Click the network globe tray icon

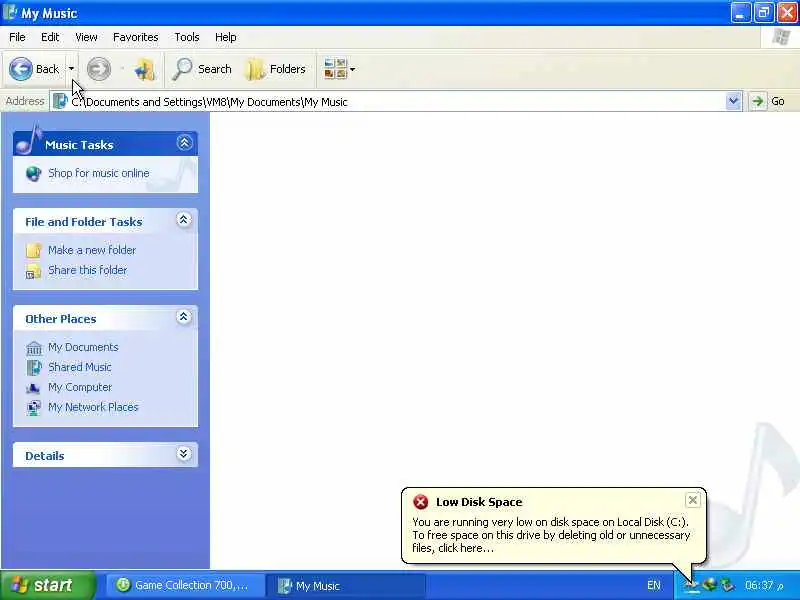click(710, 585)
